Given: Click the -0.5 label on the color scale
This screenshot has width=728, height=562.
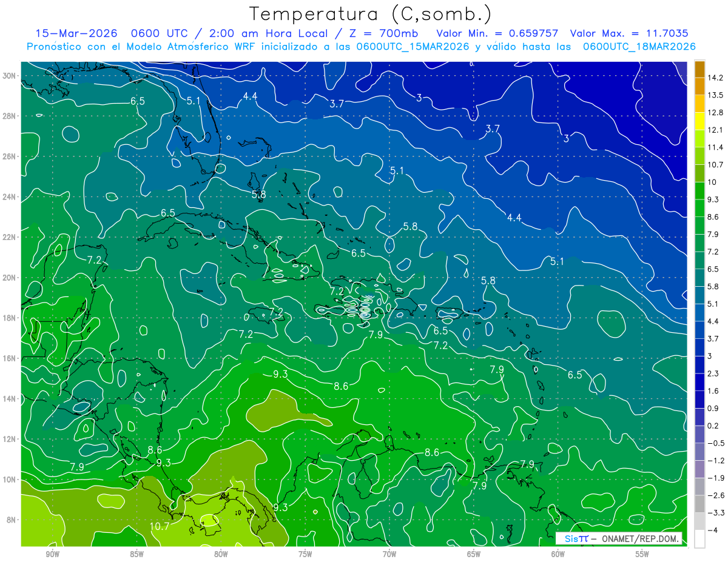Looking at the screenshot, I should [x=716, y=443].
